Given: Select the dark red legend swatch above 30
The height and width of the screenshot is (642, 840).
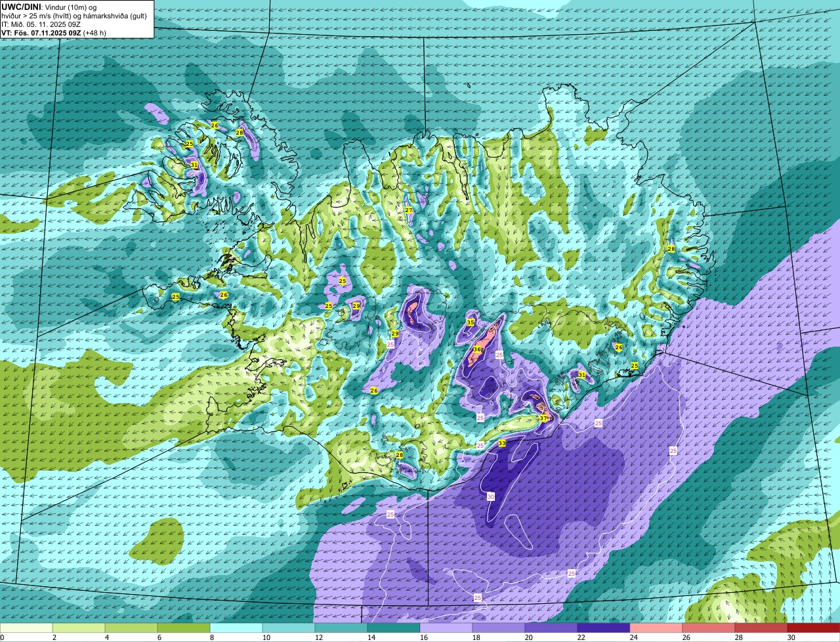Looking at the screenshot, I should tap(814, 628).
